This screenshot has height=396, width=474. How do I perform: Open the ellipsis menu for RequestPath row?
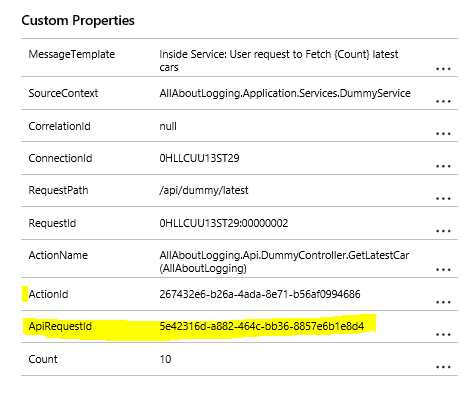coord(443,198)
